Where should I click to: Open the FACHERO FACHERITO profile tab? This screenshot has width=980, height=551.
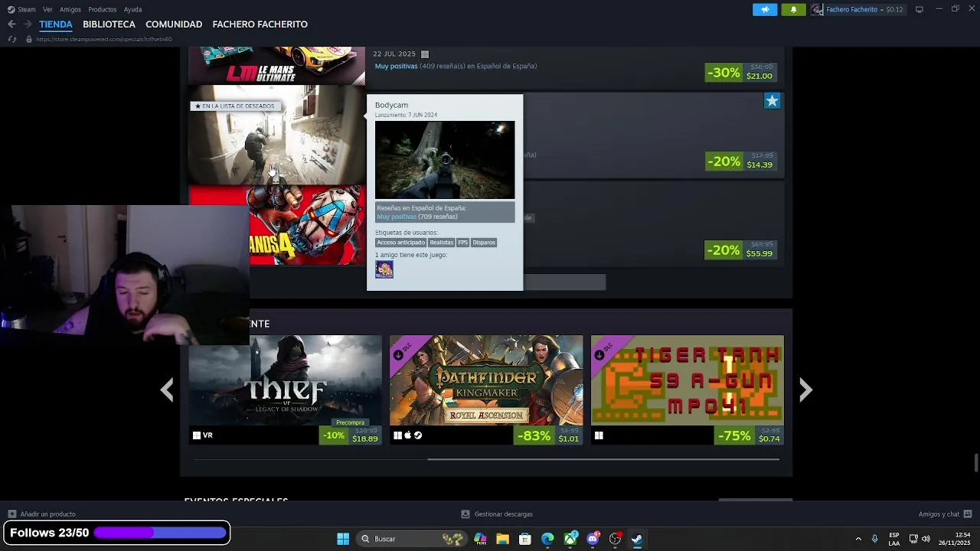(260, 24)
